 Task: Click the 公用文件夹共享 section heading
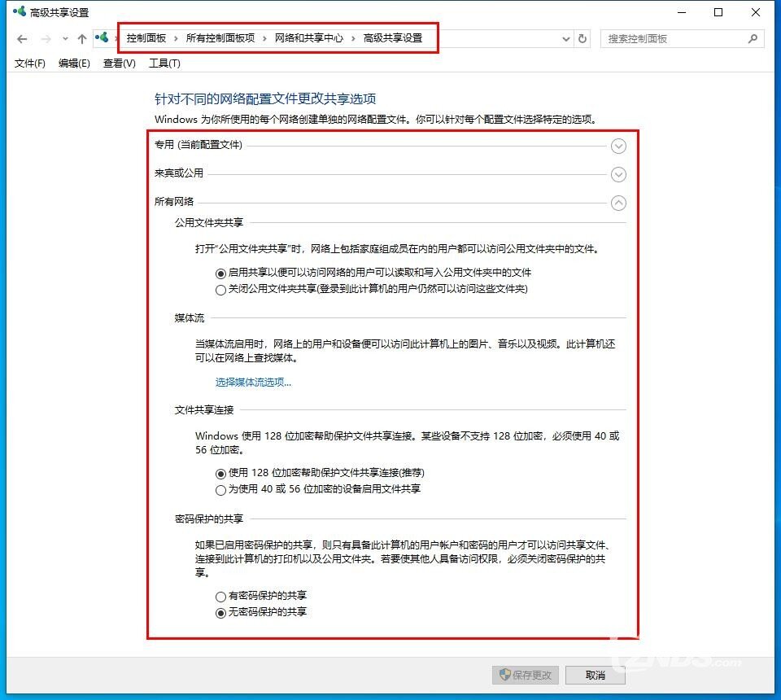pyautogui.click(x=209, y=222)
